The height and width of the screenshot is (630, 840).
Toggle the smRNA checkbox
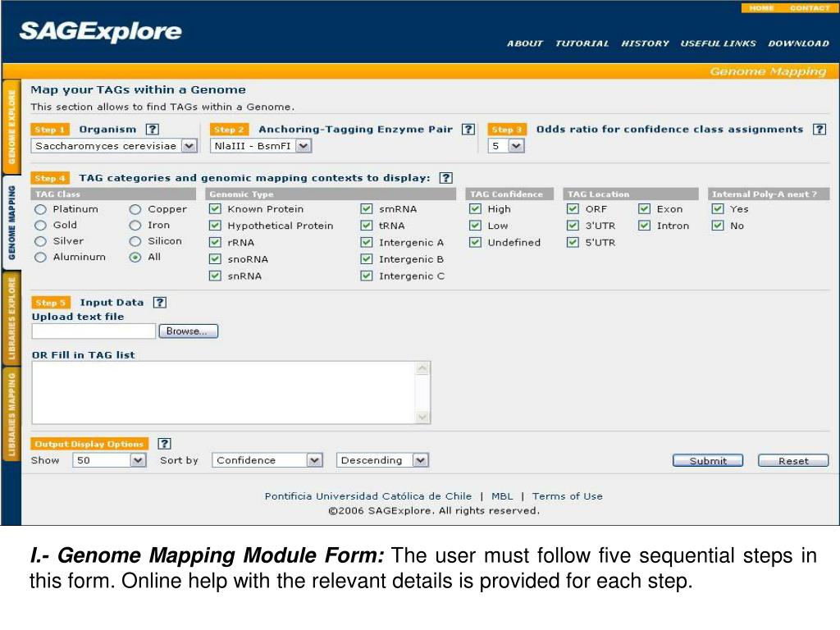[367, 209]
